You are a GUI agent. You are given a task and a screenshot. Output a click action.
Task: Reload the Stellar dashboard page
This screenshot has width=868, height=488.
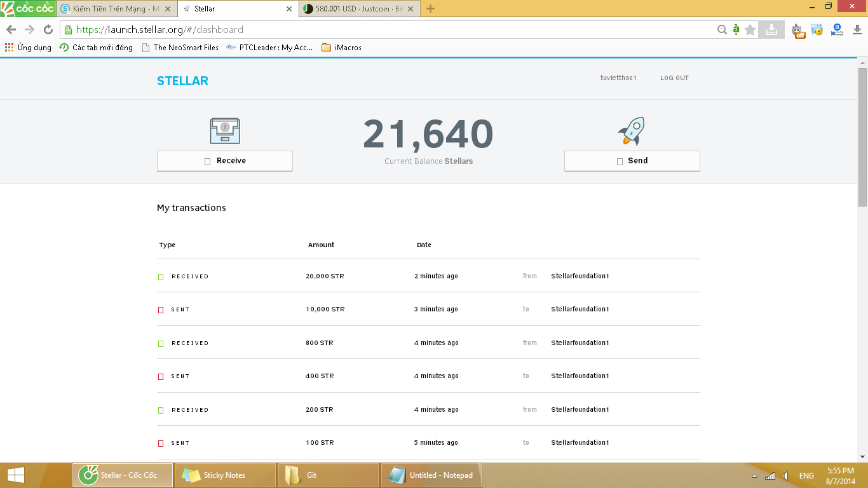click(x=48, y=30)
